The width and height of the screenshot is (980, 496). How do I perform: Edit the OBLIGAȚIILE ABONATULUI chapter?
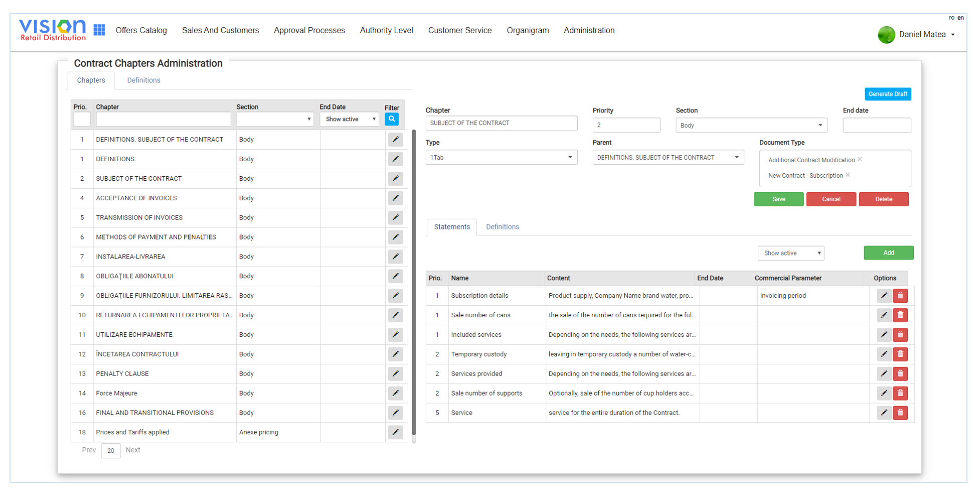pyautogui.click(x=396, y=276)
